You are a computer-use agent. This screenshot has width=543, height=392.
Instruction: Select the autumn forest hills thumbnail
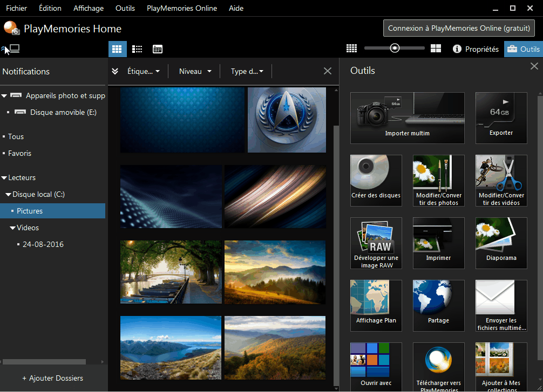[x=275, y=348]
